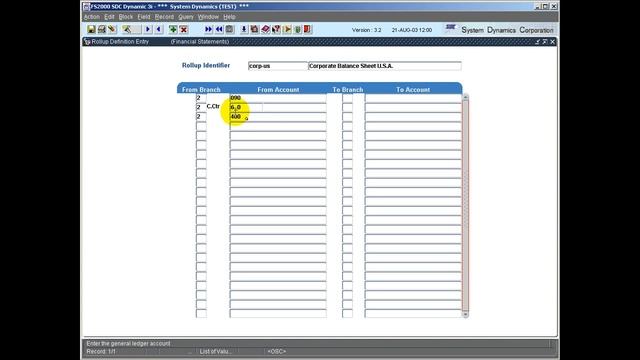Insert a record using the green plus icon

(173, 29)
